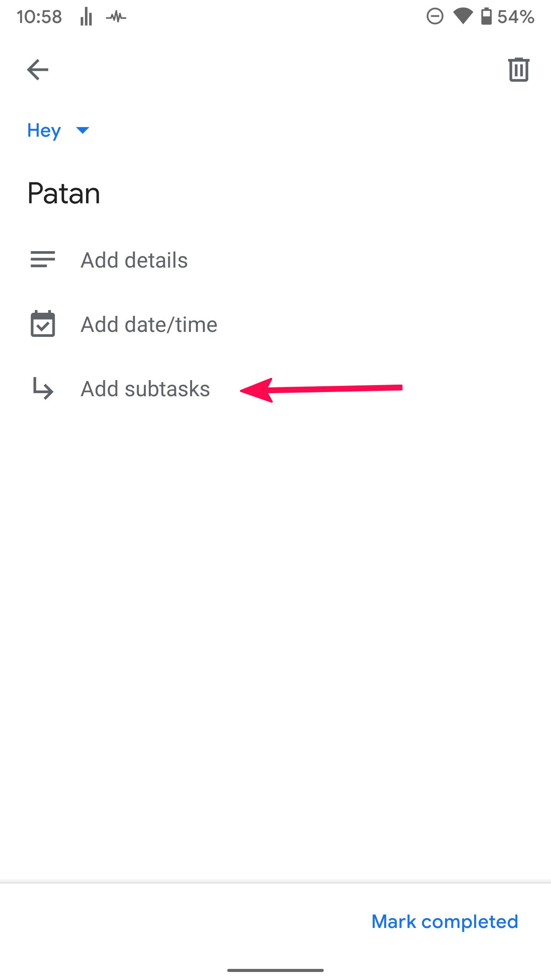
Task: Click Mark completed
Action: pos(445,922)
